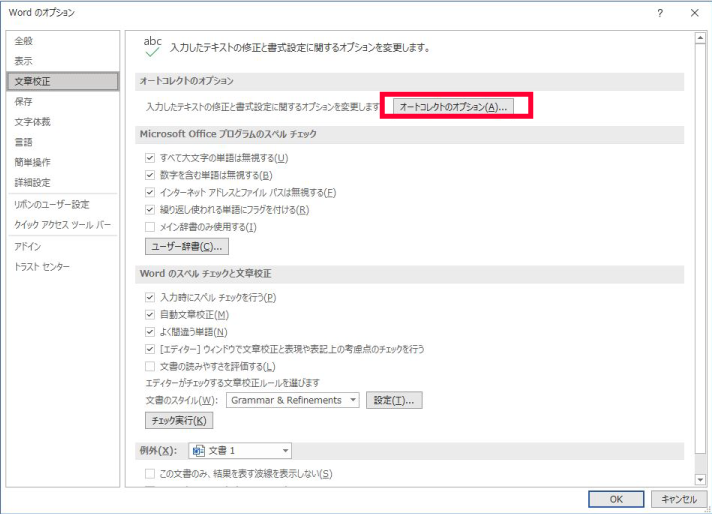Enable メイン辞書のみ使用する checkbox
Screen dimensions: 712x514
click(x=150, y=227)
